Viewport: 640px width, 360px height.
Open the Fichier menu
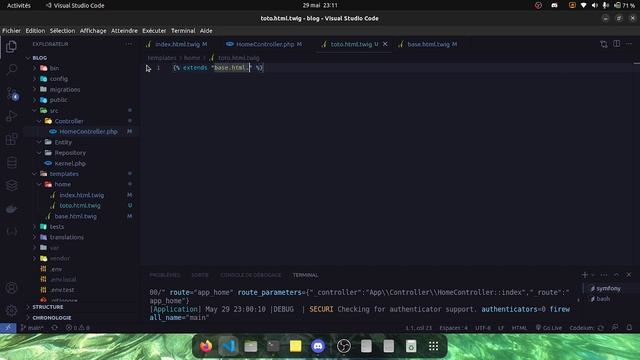[11, 31]
